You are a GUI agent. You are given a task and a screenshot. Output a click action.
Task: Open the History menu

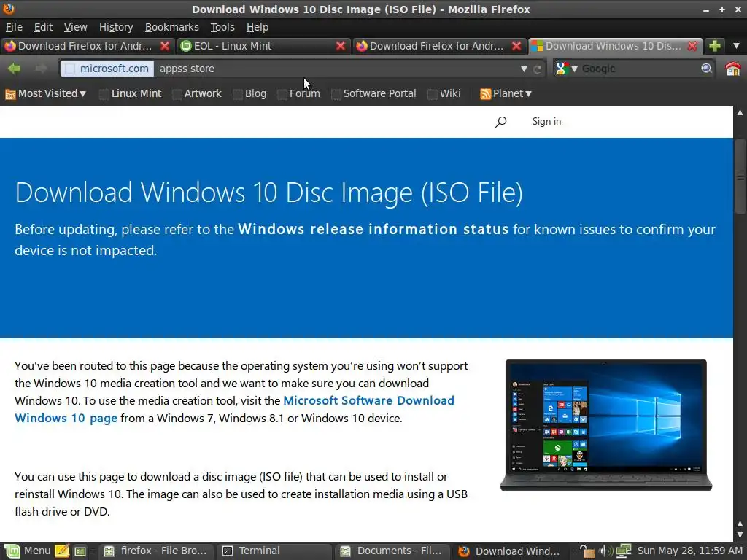[x=116, y=27]
